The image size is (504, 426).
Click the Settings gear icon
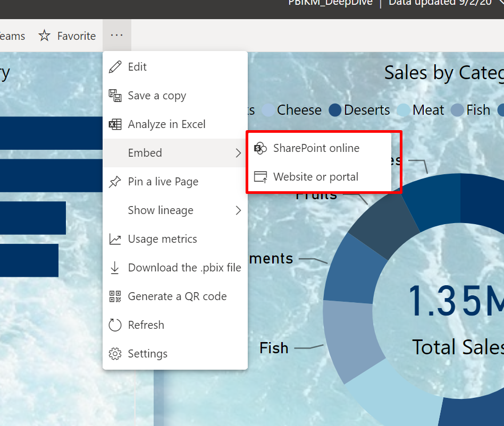coord(115,354)
